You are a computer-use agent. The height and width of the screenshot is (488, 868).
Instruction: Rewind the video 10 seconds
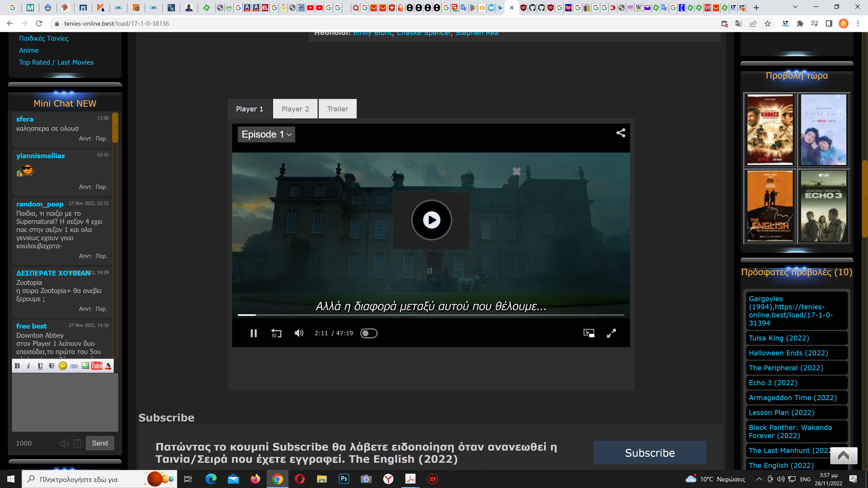tap(276, 333)
